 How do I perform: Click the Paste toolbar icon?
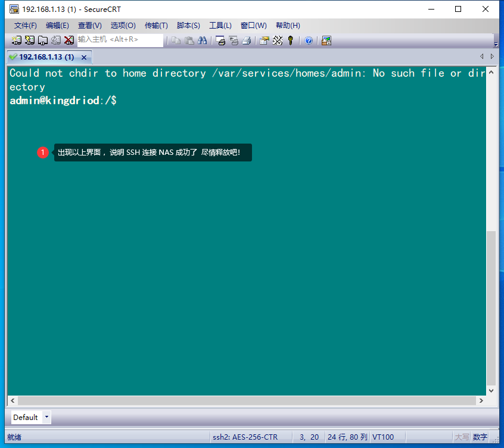coord(189,41)
